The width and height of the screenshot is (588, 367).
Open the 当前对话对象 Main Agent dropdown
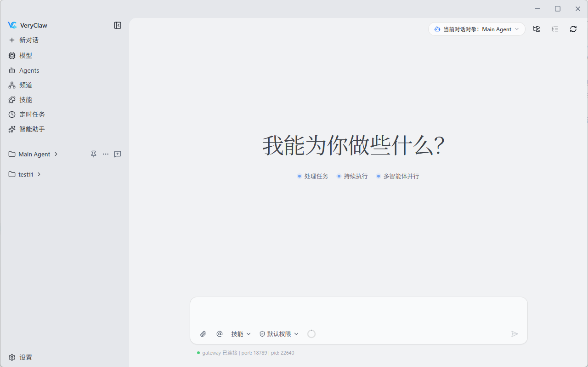tap(477, 29)
